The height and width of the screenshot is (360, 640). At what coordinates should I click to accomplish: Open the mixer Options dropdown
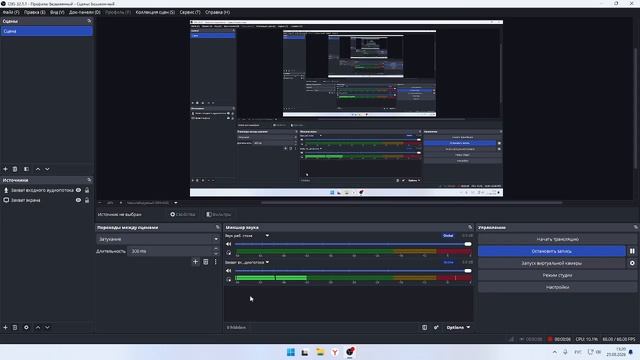(x=458, y=327)
